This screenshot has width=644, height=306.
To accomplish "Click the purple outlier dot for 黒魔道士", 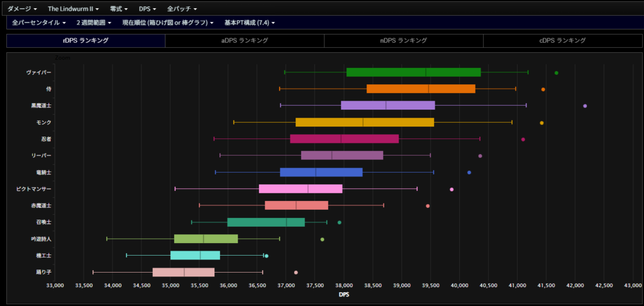I will point(585,106).
